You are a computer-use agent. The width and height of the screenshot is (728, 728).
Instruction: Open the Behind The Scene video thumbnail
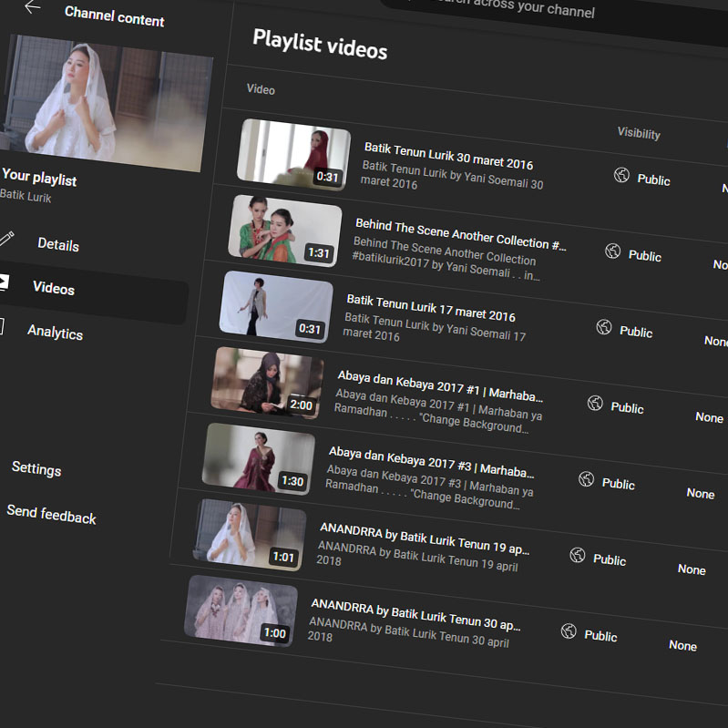(x=284, y=231)
